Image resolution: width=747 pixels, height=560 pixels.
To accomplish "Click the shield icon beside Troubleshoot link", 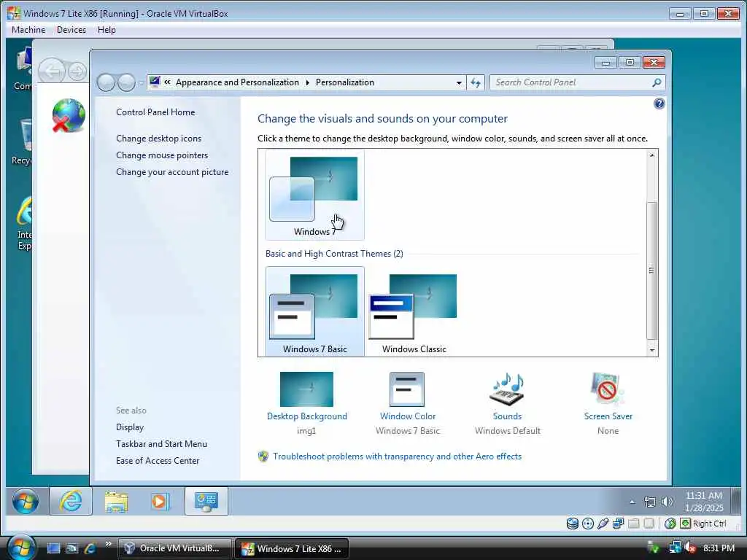I will [x=263, y=456].
